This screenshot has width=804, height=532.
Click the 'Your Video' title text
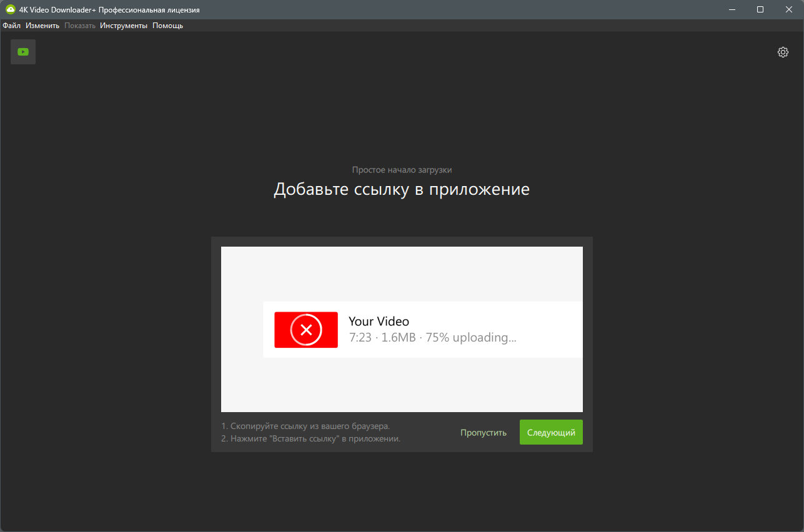[x=379, y=322]
